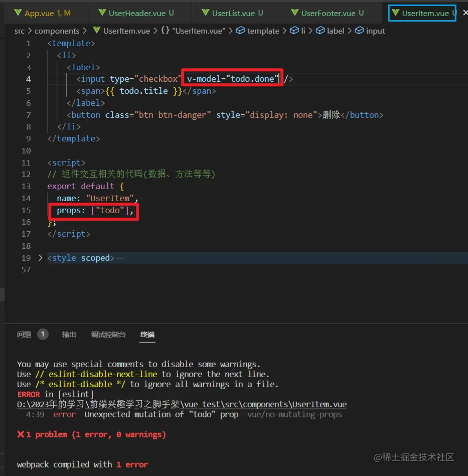Select li in the breadcrumb
Screen dimensions: 468x476
pyautogui.click(x=303, y=31)
